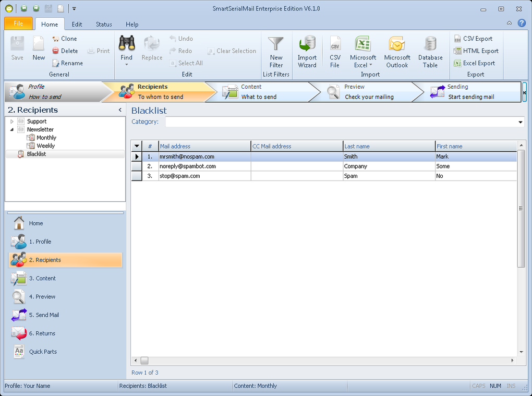
Task: Expand the Support tree node
Action: click(12, 122)
